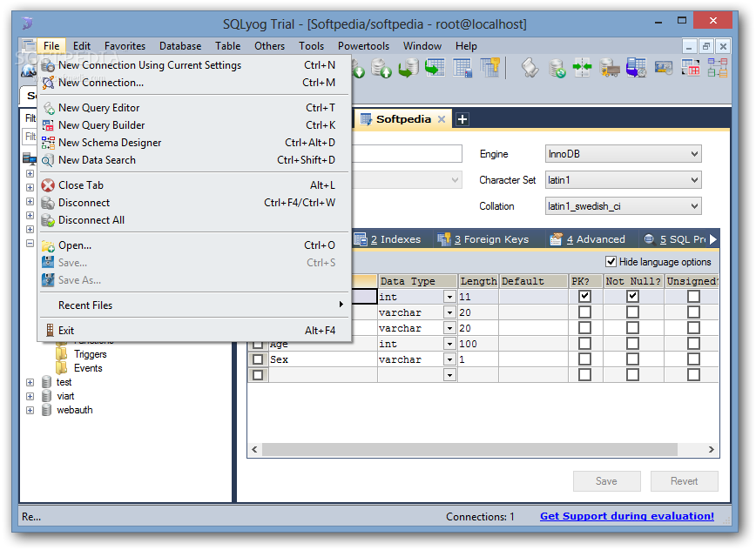Click Close Tab in the File menu
The height and width of the screenshot is (550, 756).
[194, 185]
